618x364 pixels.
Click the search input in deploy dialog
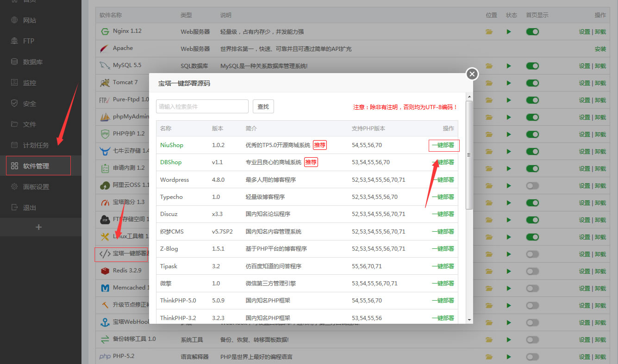[x=202, y=106]
